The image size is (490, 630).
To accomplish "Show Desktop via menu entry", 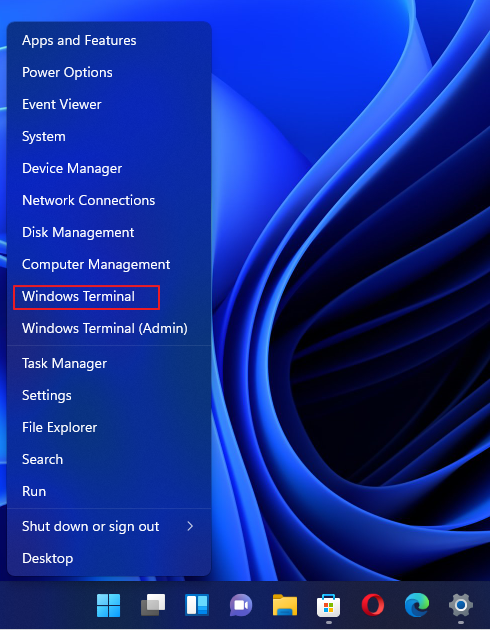I will (109, 558).
